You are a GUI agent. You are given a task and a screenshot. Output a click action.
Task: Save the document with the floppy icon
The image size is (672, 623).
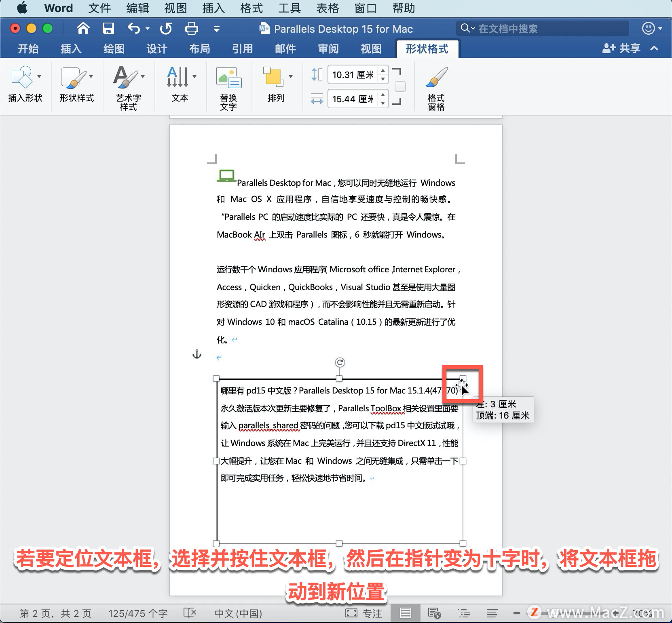pyautogui.click(x=108, y=28)
